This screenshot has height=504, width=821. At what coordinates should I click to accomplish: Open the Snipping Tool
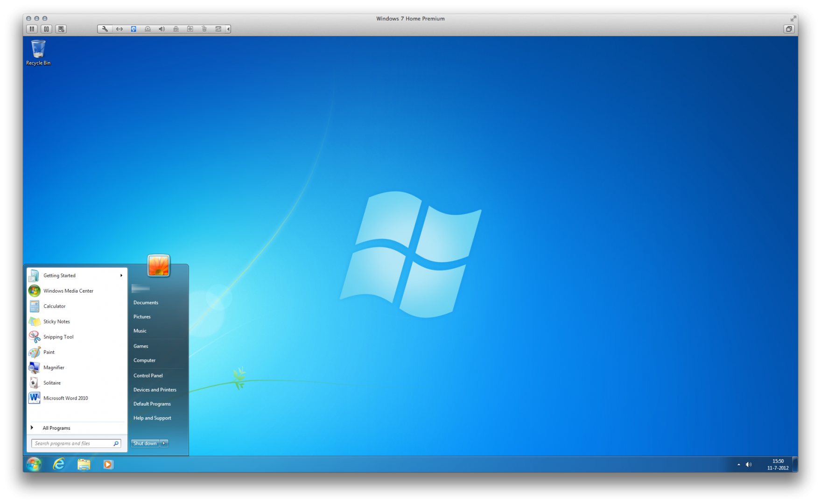click(x=58, y=336)
